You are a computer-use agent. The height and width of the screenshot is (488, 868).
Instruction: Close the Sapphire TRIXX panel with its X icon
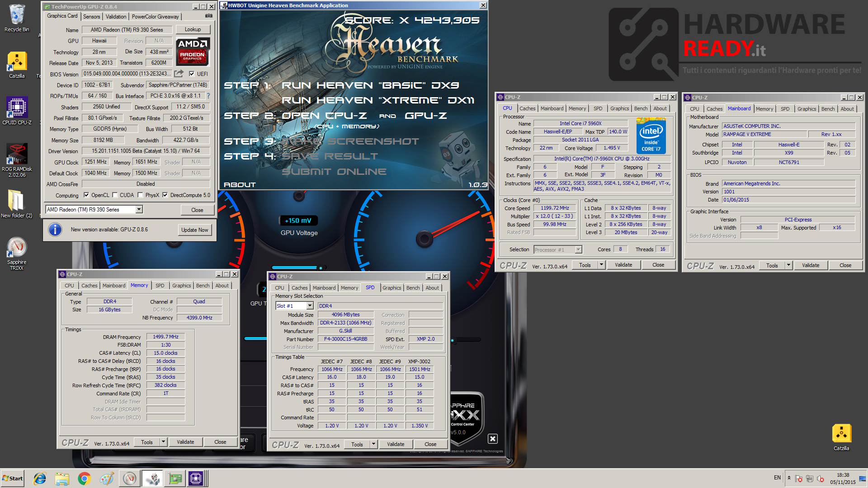point(493,438)
